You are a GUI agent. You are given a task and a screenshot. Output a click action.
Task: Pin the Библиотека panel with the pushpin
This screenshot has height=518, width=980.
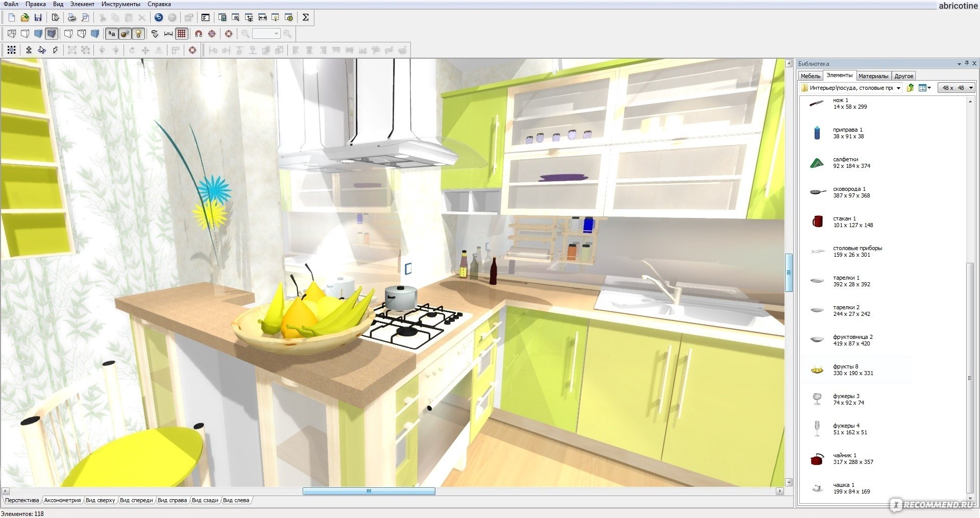tap(967, 63)
